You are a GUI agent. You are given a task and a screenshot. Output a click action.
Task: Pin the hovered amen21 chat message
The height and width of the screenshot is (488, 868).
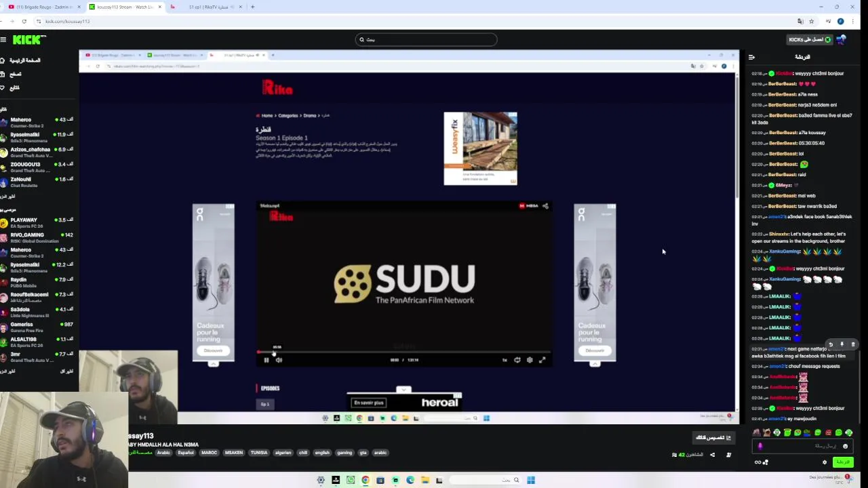[x=842, y=344]
